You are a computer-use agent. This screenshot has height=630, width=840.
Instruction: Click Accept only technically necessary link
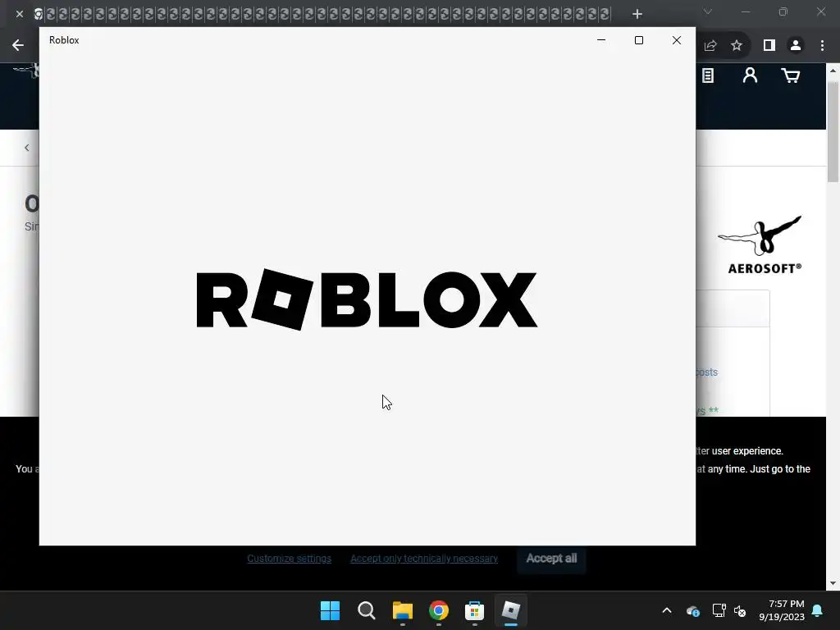click(424, 559)
